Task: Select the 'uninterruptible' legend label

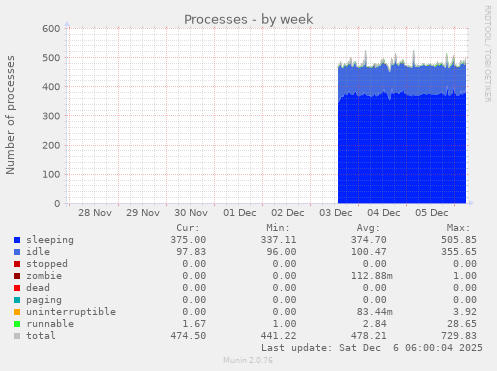Action: (71, 312)
